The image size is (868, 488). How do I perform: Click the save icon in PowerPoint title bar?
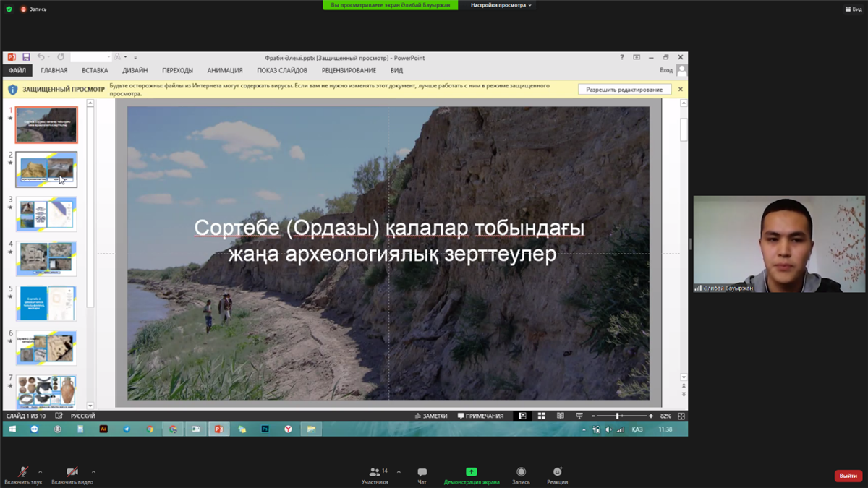pos(26,57)
